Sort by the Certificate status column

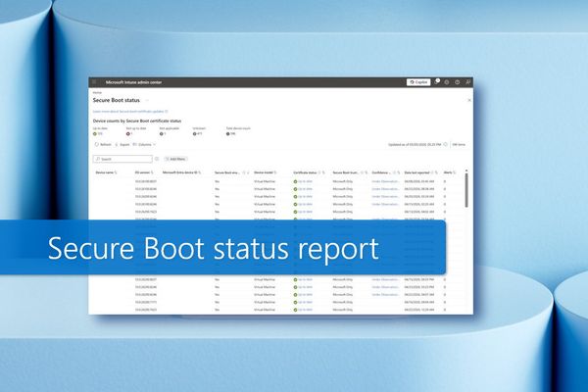pos(309,172)
